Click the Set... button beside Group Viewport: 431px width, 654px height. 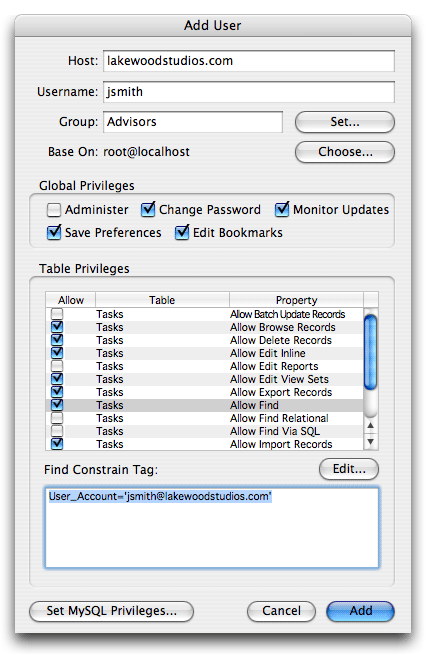345,122
